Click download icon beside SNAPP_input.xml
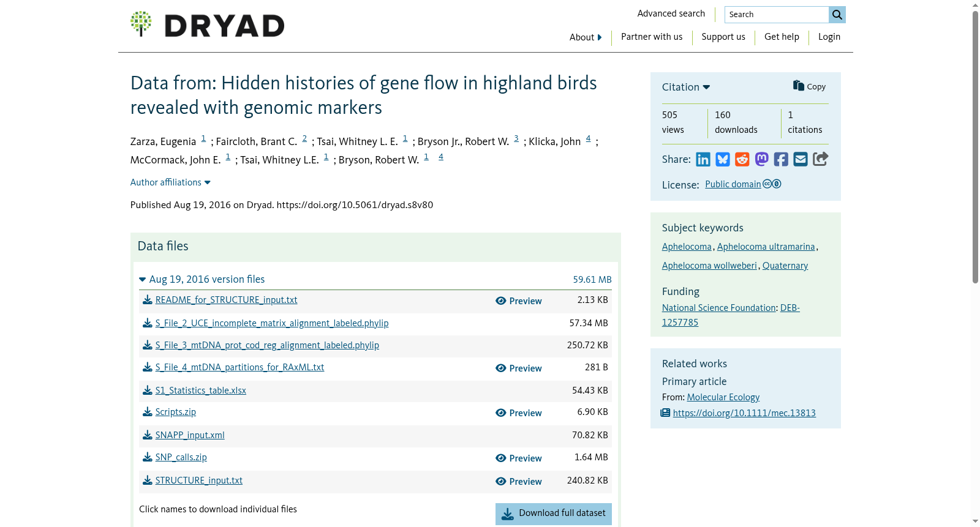 [148, 435]
